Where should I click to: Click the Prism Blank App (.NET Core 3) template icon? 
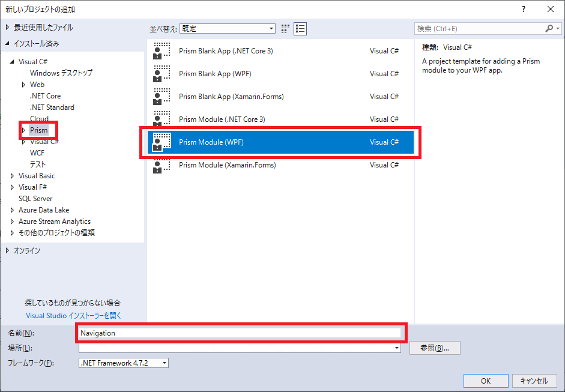[162, 51]
